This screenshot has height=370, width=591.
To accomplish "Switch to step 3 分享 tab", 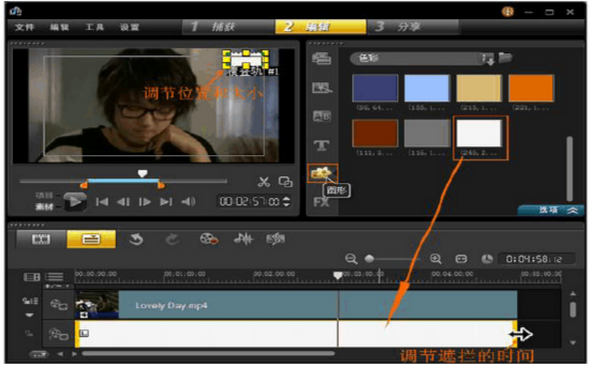I will pyautogui.click(x=413, y=27).
